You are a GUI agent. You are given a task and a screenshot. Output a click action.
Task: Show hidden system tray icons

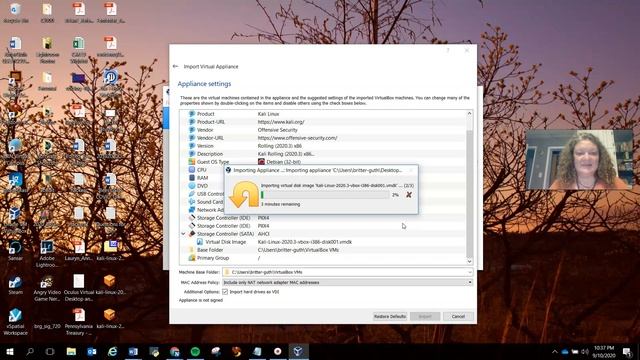click(x=555, y=351)
